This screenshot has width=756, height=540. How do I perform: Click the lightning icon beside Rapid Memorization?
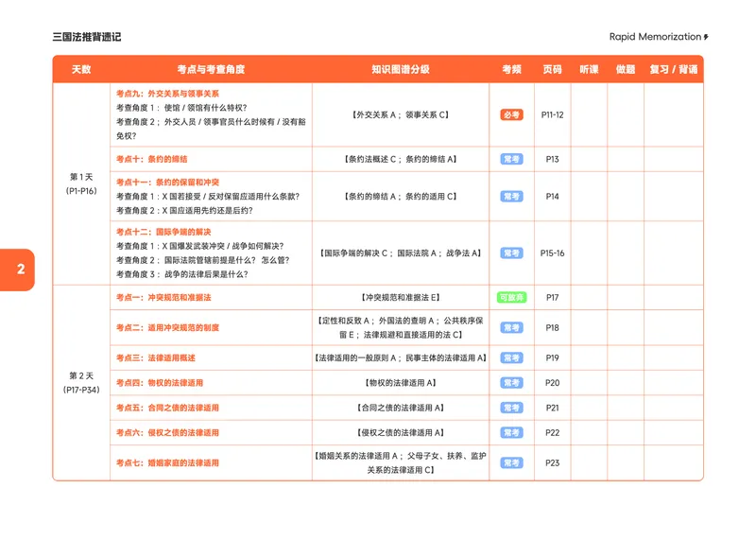click(x=706, y=37)
